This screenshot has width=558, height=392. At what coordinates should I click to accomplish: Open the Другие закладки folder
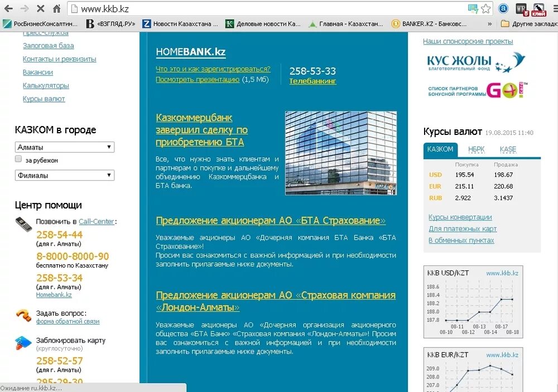(529, 24)
